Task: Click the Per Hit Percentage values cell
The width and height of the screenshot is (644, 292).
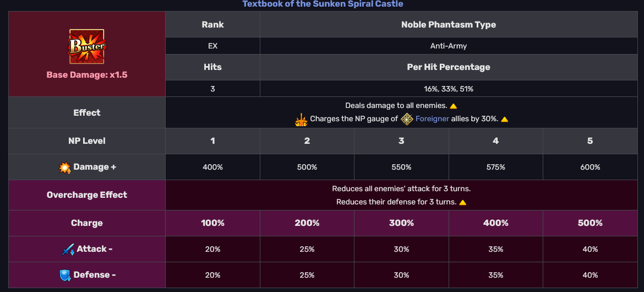Action: tap(449, 89)
